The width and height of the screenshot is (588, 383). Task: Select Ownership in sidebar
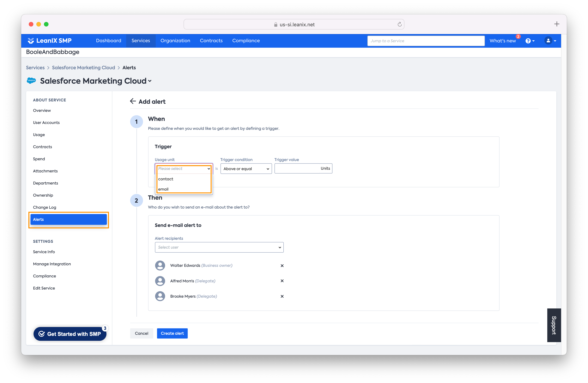point(43,195)
